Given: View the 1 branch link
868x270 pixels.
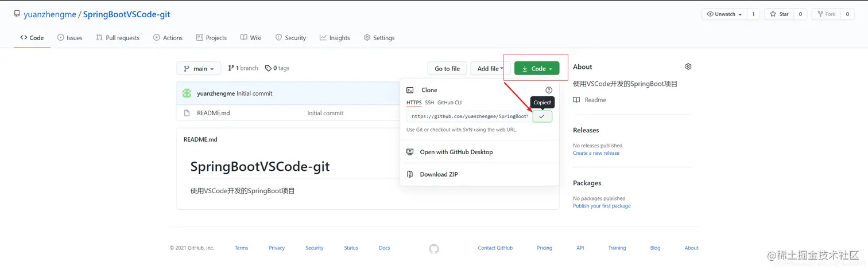Looking at the screenshot, I should pos(243,68).
